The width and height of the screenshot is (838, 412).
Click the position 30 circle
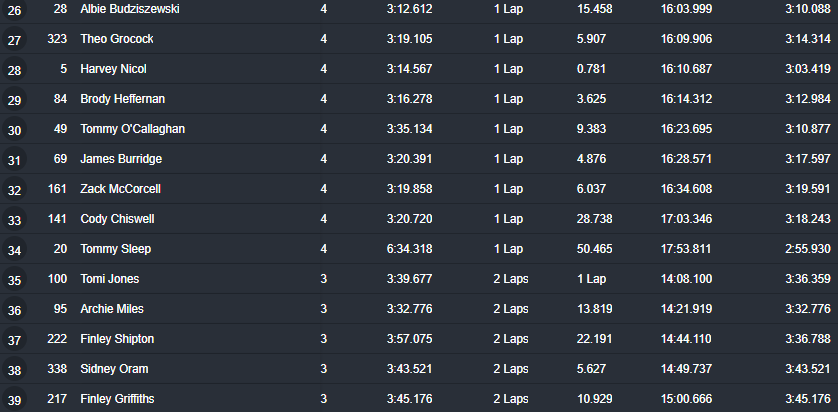pyautogui.click(x=14, y=130)
